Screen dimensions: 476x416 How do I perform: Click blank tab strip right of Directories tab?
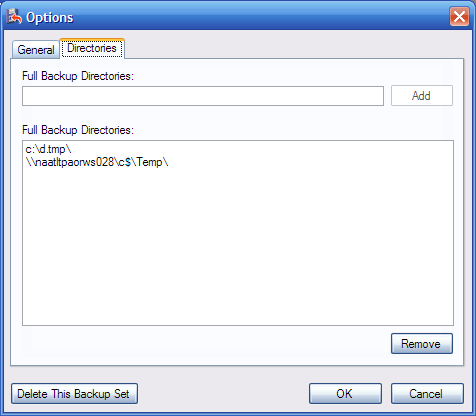point(293,47)
